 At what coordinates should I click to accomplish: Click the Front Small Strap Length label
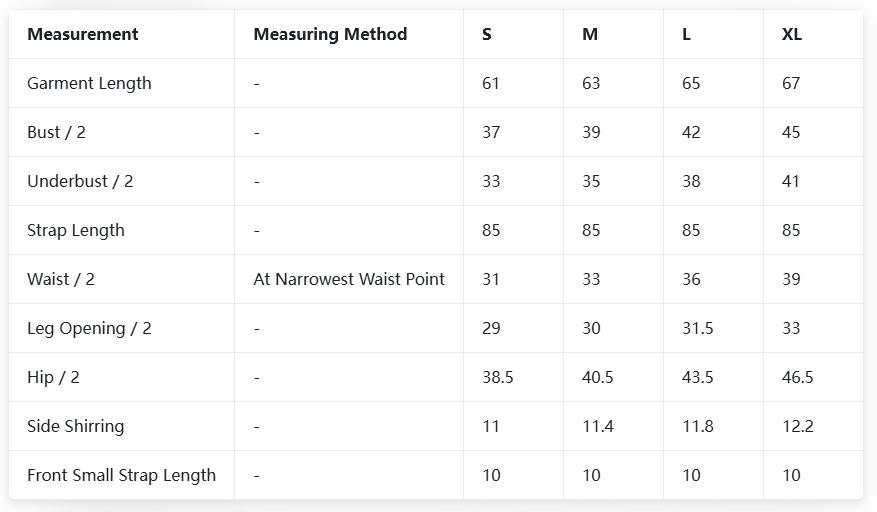(x=121, y=475)
